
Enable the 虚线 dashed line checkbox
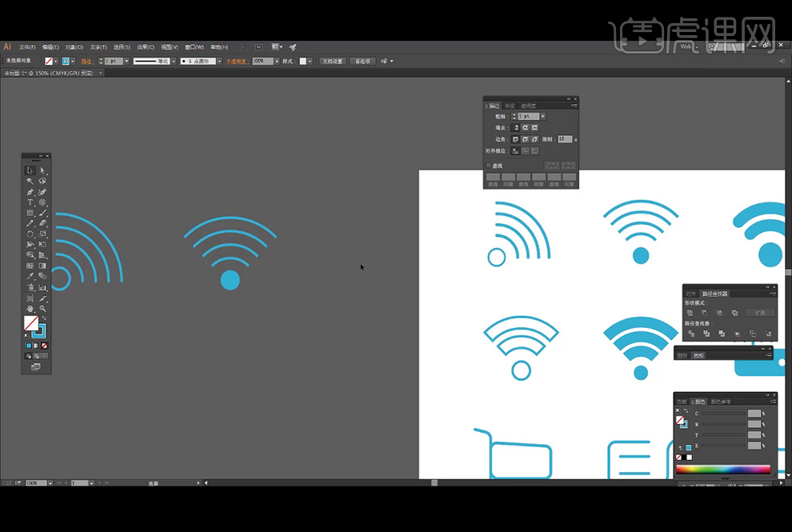tap(489, 166)
